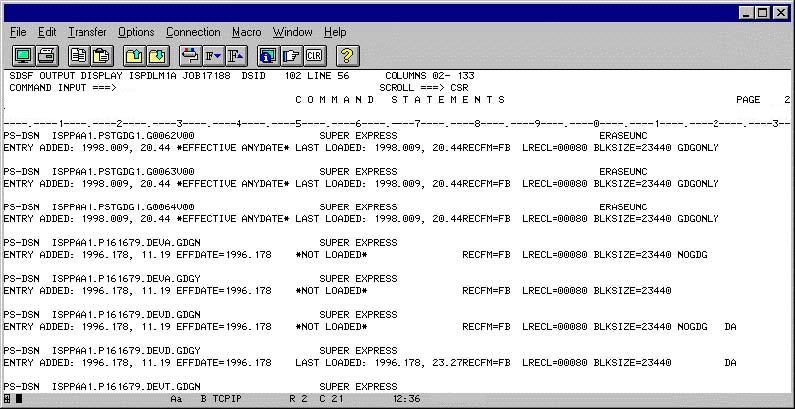Click dataset name ISPPAA1.P161679.DEVA.GDGN
The width and height of the screenshot is (795, 409).
[126, 243]
